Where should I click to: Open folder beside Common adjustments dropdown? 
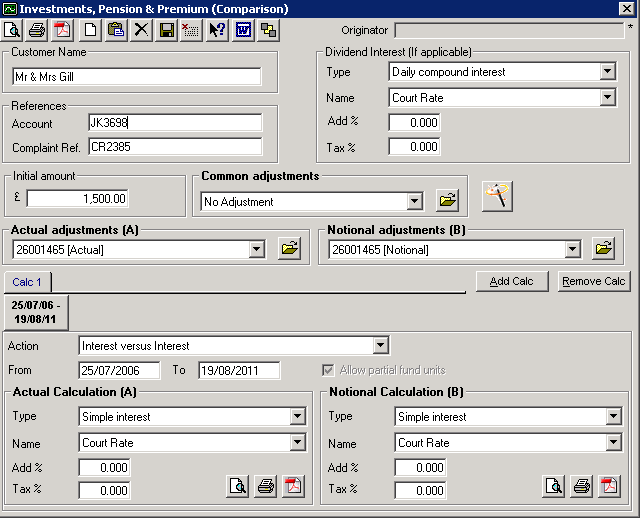coord(447,200)
